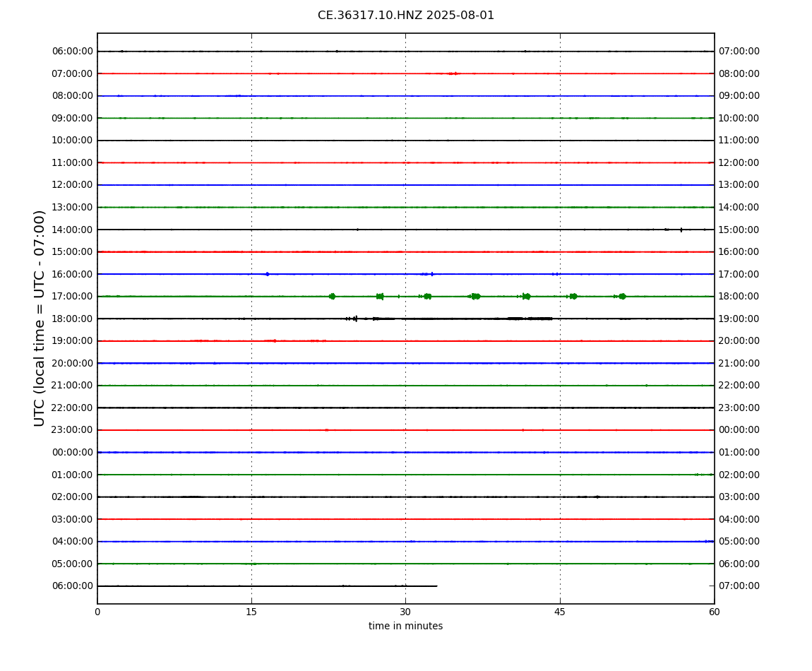The image size is (812, 671).
Task: Click right-axis end-time label 10:00:00
Action: click(x=739, y=118)
